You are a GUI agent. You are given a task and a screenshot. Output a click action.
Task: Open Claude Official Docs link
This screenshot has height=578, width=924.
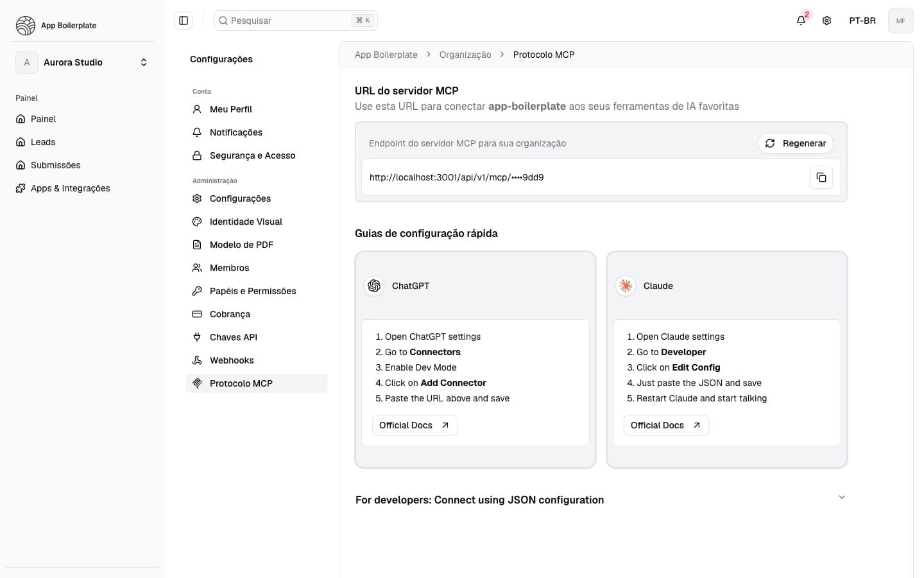point(666,425)
